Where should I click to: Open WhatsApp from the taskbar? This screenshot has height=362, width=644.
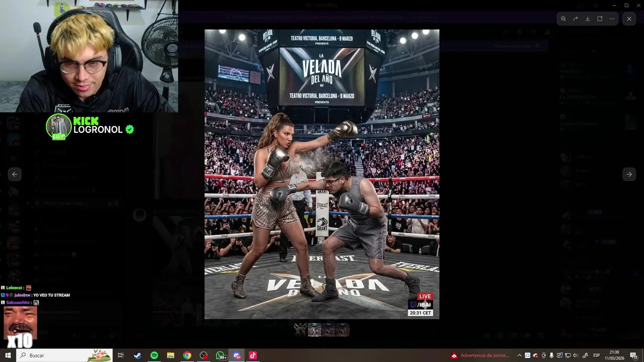[x=220, y=355]
